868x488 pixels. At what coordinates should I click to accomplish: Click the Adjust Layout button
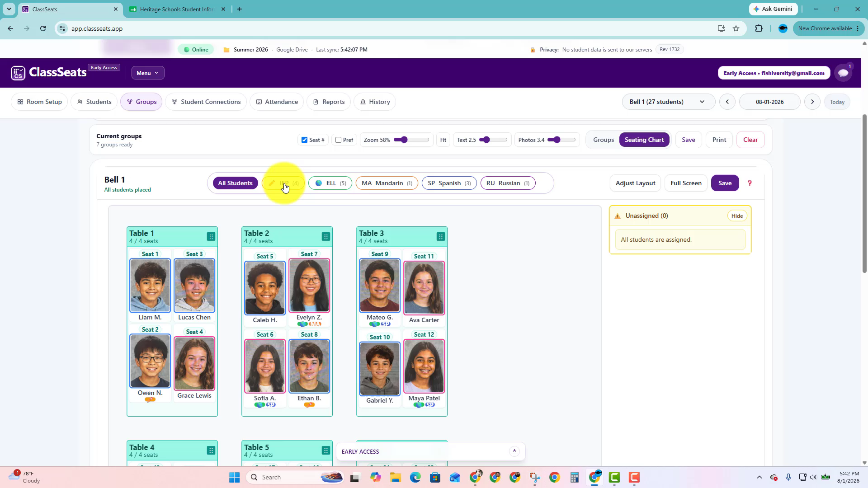[635, 183]
